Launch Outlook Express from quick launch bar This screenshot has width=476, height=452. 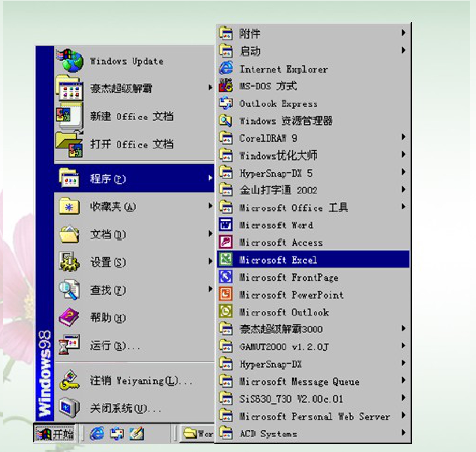[x=117, y=434]
